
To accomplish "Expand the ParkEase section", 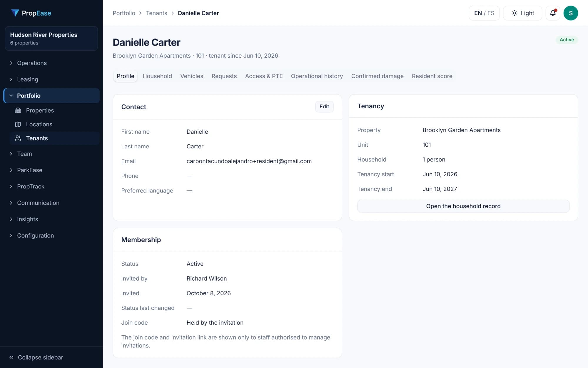I will tap(51, 170).
